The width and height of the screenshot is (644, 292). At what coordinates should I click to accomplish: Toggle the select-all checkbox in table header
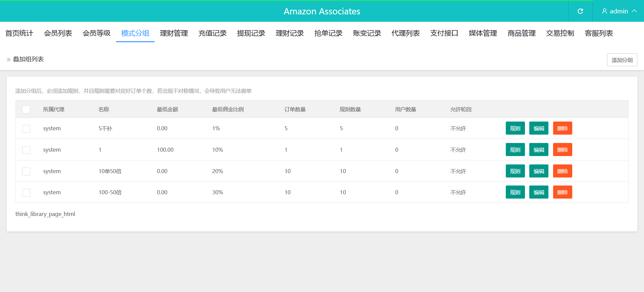26,109
